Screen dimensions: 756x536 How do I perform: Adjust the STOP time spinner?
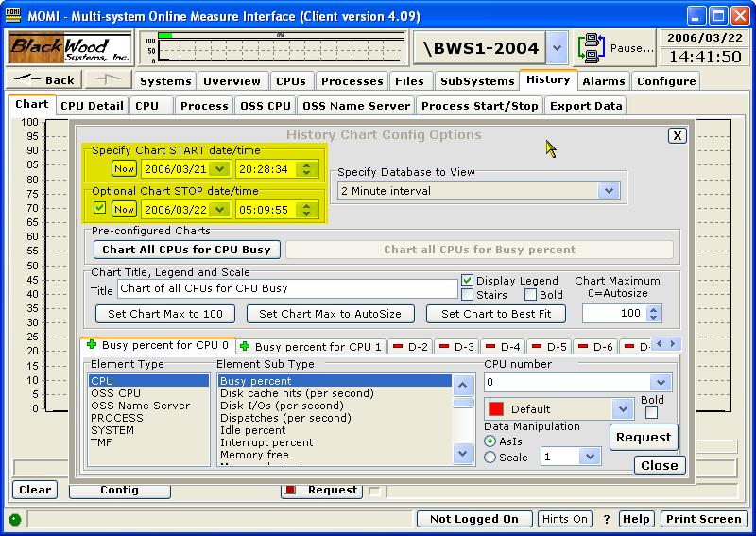click(306, 209)
